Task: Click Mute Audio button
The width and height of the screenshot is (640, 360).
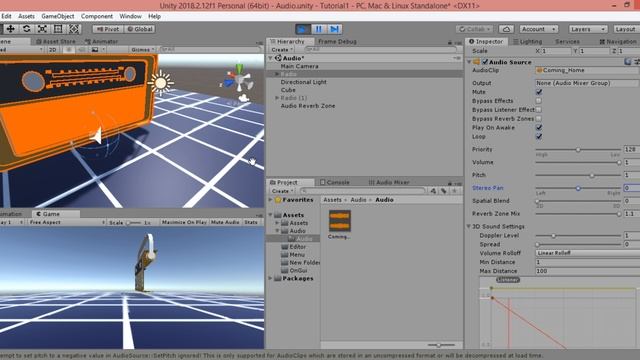Action: [x=225, y=222]
